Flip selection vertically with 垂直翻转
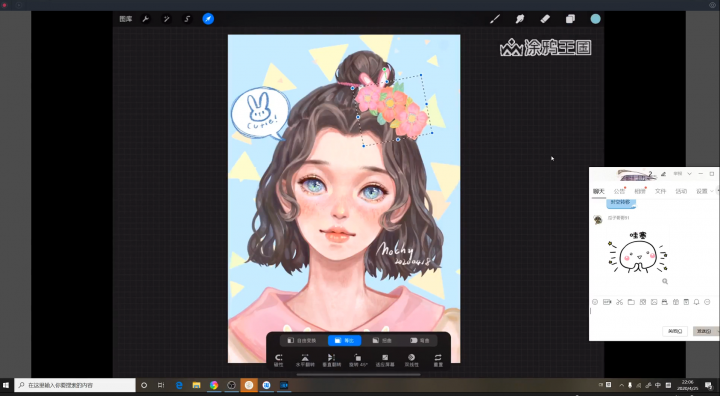This screenshot has height=396, width=720. pos(332,360)
